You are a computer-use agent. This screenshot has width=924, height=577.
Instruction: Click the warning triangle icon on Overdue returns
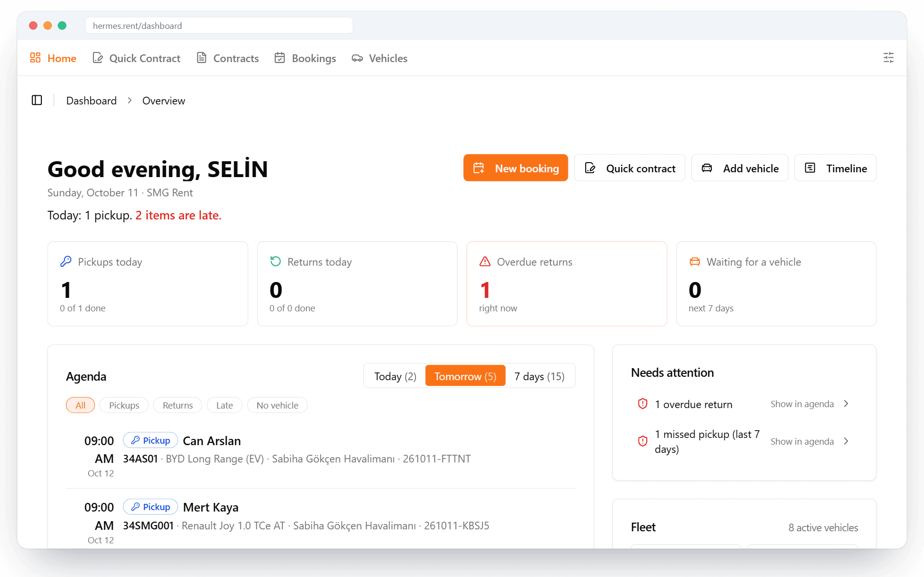pyautogui.click(x=485, y=261)
